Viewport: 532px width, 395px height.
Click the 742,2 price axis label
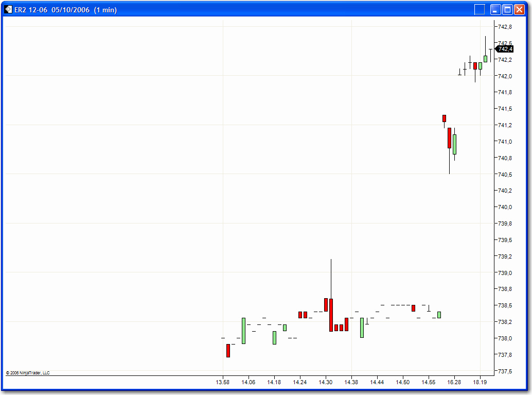coord(505,60)
